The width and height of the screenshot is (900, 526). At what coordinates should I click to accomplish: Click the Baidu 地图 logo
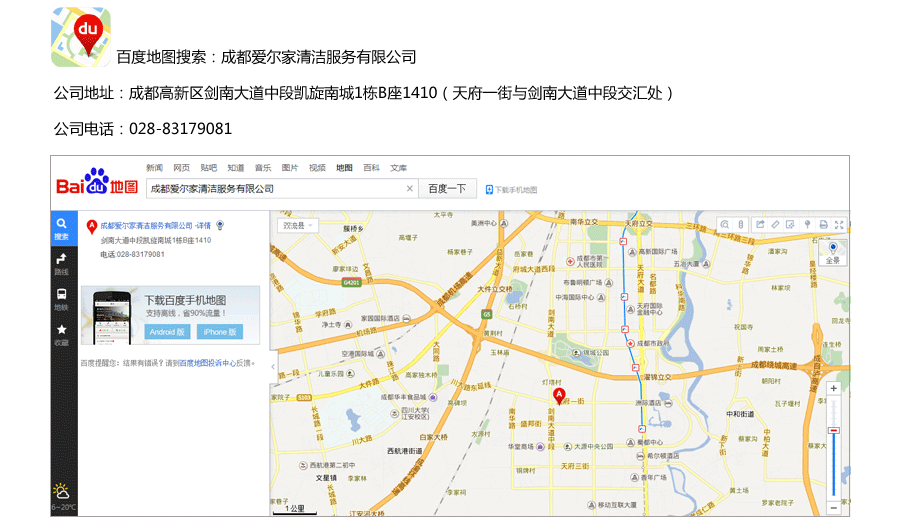pos(97,182)
